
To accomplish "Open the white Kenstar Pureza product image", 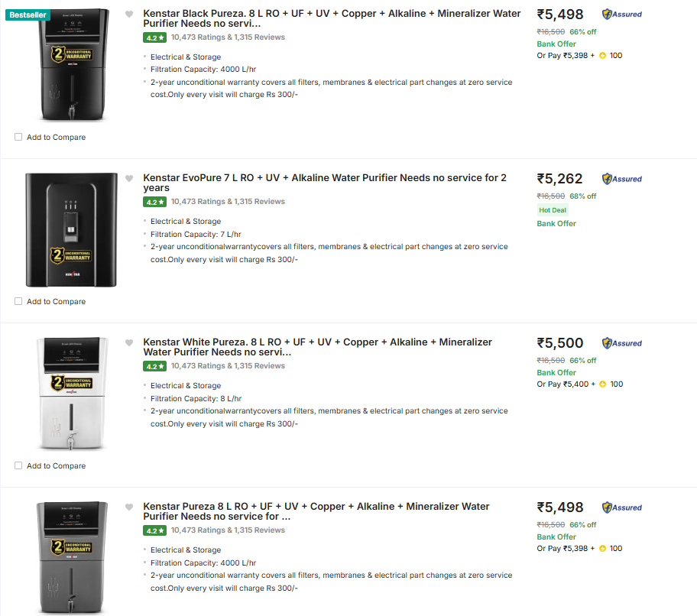I will click(x=71, y=394).
